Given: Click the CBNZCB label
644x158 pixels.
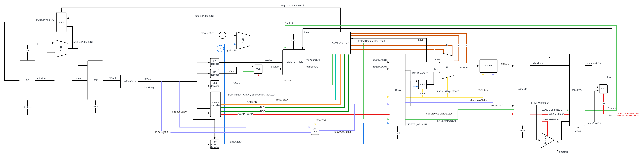Looking at the screenshot, I should pos(252,102).
